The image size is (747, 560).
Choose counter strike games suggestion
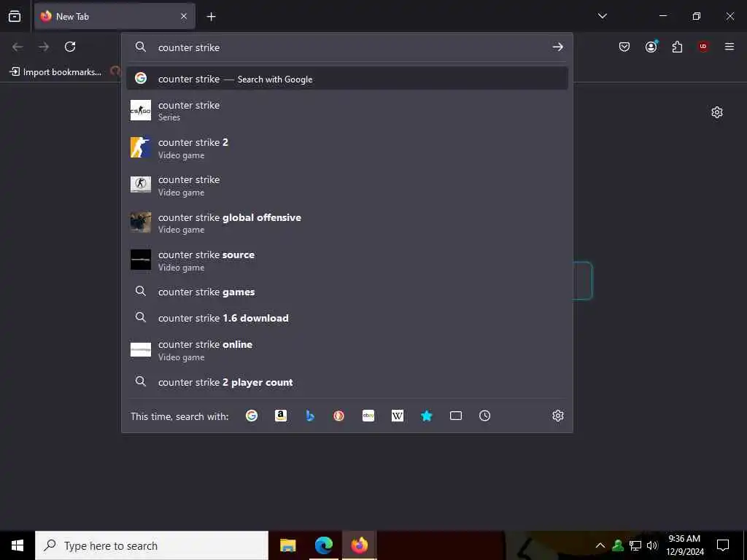click(x=347, y=292)
